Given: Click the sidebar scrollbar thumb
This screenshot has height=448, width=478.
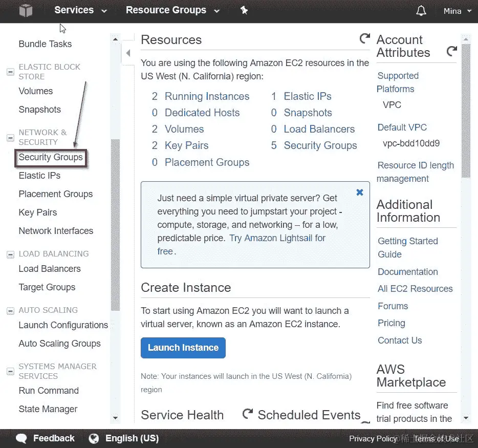Looking at the screenshot, I should click(x=115, y=225).
